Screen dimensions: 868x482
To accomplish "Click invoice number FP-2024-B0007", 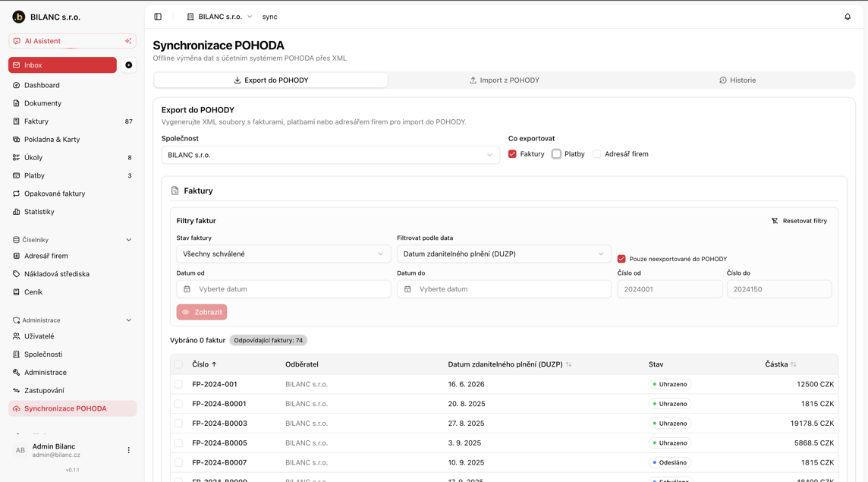I will [219, 462].
